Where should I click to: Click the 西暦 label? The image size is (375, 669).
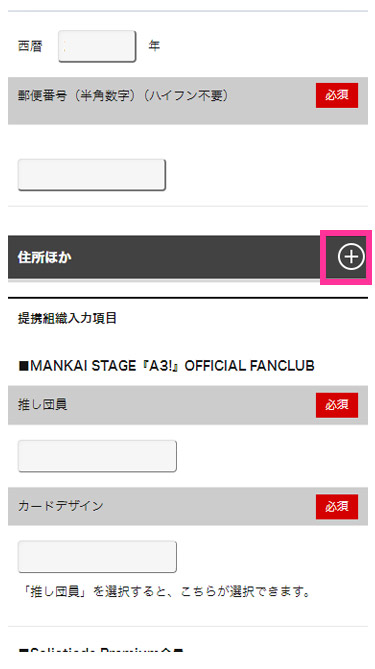point(30,46)
